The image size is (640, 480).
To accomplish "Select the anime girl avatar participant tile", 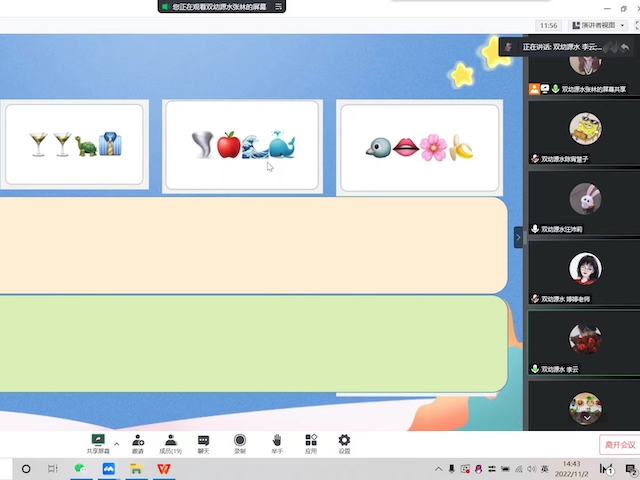I will (584, 273).
